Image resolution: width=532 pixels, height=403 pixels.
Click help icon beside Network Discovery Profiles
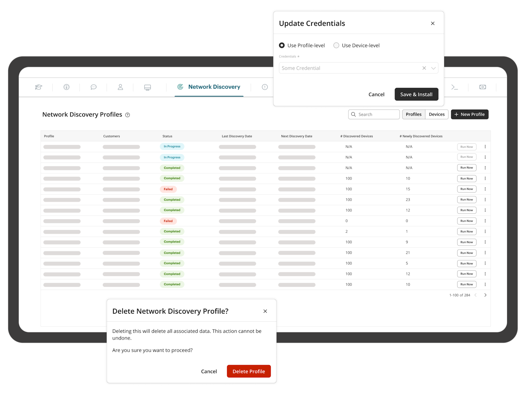127,115
